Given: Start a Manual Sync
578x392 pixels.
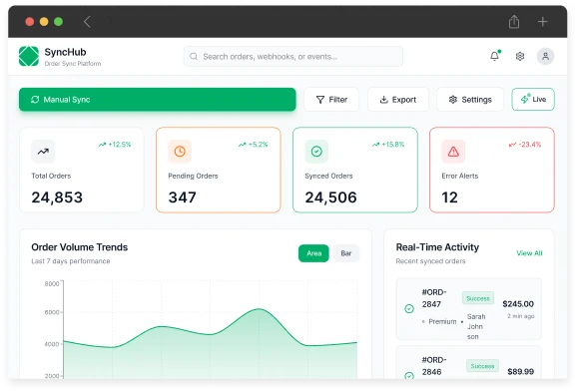Looking at the screenshot, I should (x=158, y=100).
